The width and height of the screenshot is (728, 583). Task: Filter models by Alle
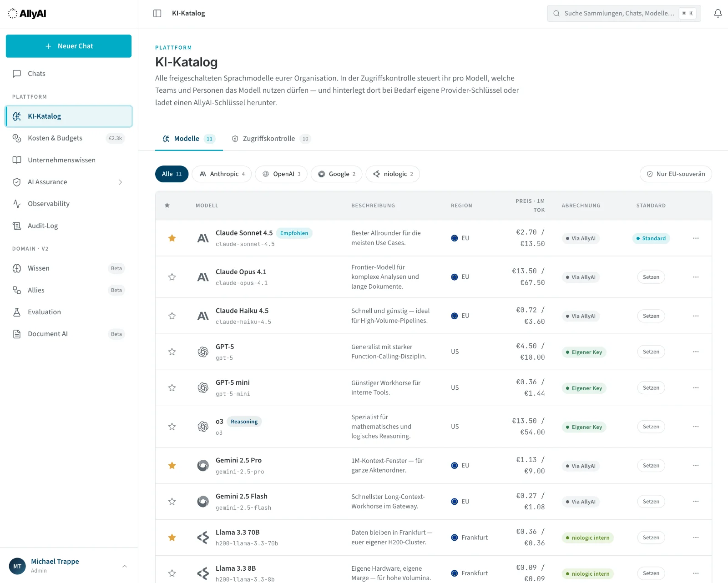click(172, 174)
